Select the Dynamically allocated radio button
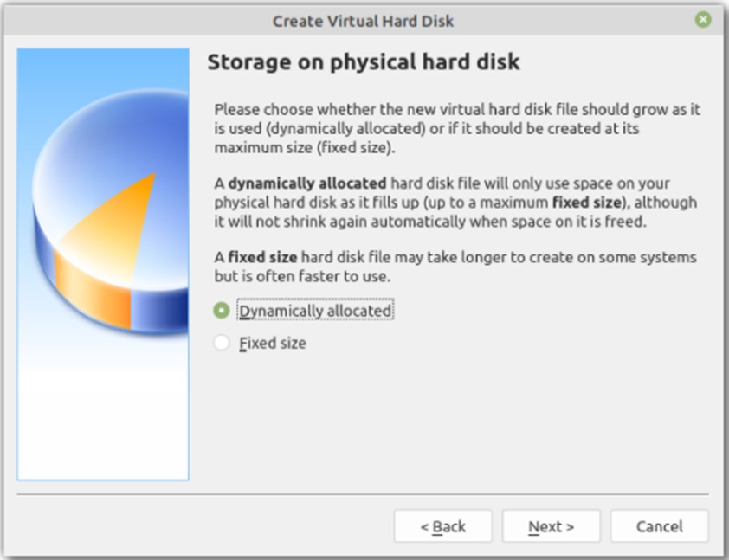This screenshot has width=729, height=560. [222, 311]
